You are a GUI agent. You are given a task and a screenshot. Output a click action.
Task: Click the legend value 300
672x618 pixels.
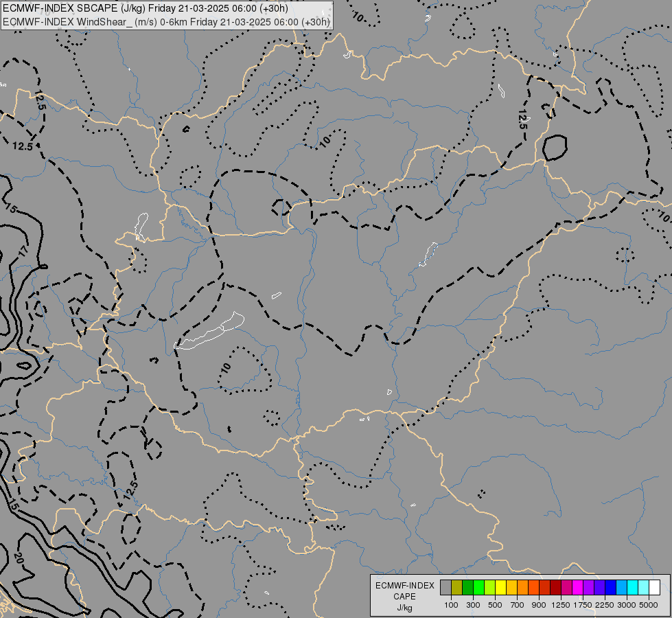[x=473, y=605]
